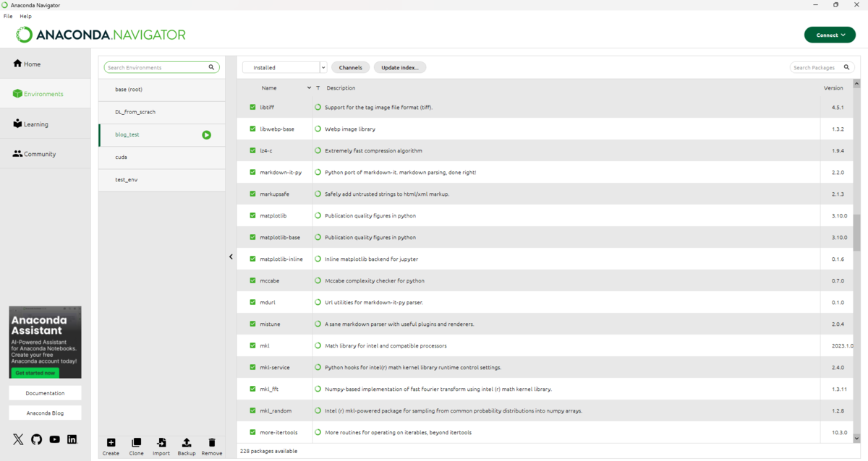868x461 pixels.
Task: Click the scrollbar down arrow
Action: click(x=856, y=438)
